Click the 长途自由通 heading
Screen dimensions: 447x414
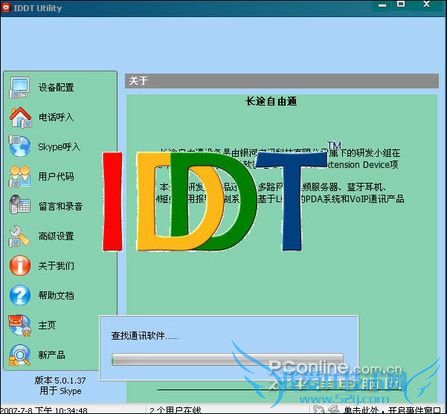click(271, 102)
